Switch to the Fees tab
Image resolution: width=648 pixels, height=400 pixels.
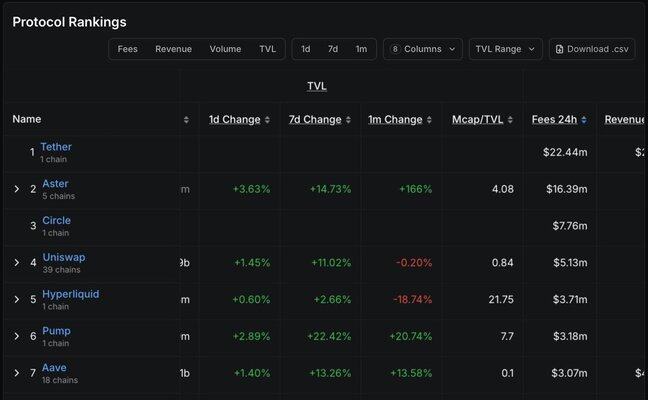click(128, 49)
